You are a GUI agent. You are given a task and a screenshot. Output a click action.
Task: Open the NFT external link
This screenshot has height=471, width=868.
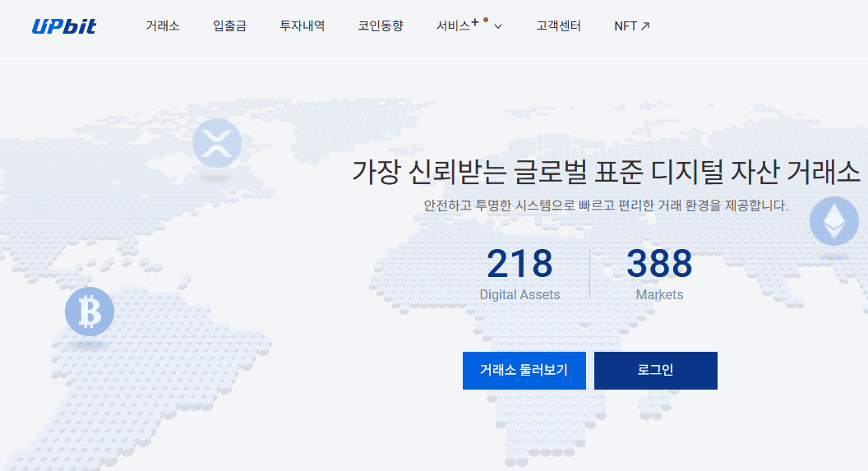pyautogui.click(x=632, y=26)
